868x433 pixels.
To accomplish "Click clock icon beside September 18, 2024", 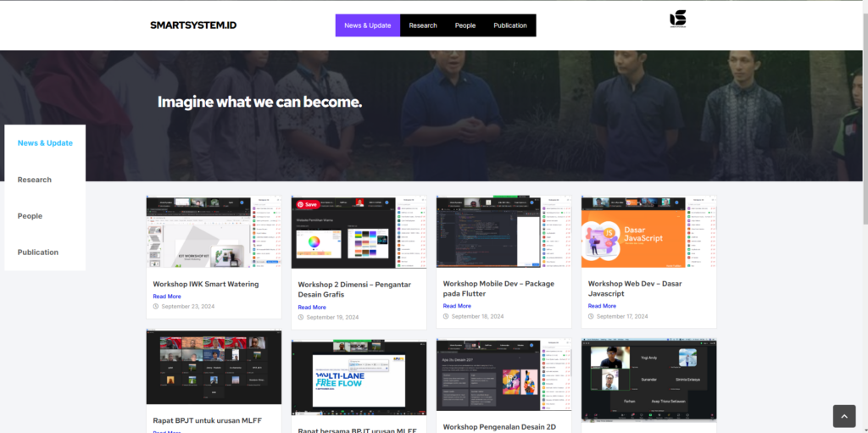I will point(446,316).
